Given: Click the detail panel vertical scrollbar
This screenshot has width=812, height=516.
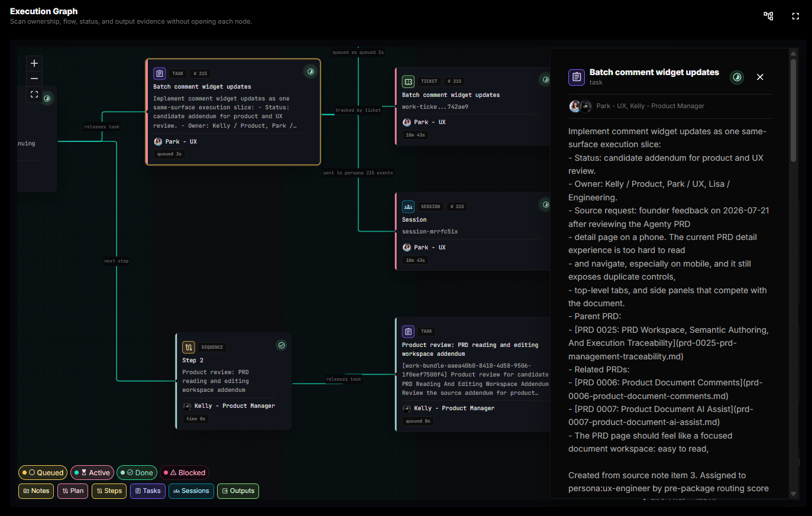Looking at the screenshot, I should 794,110.
